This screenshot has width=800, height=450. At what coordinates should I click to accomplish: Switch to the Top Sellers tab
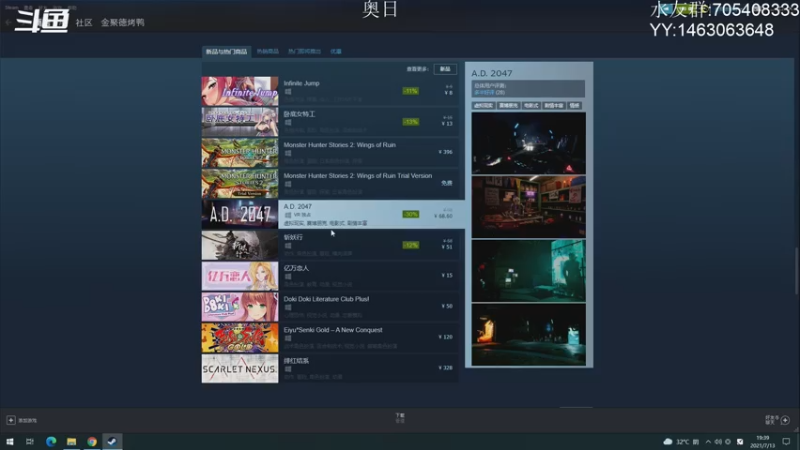(x=268, y=52)
